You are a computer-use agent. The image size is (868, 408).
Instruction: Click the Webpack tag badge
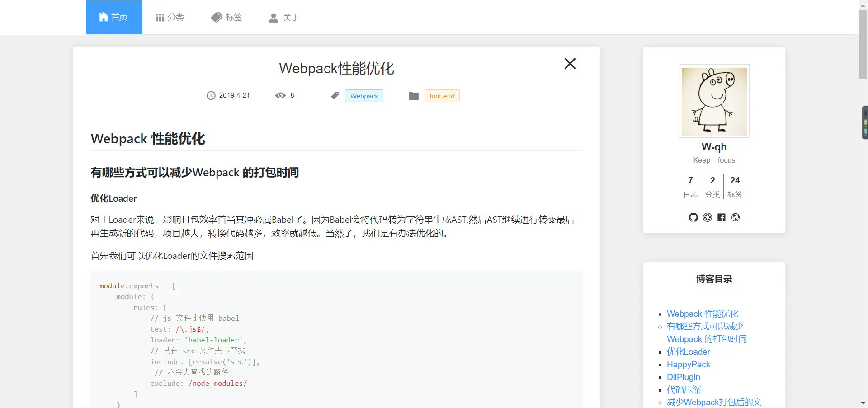(x=364, y=96)
